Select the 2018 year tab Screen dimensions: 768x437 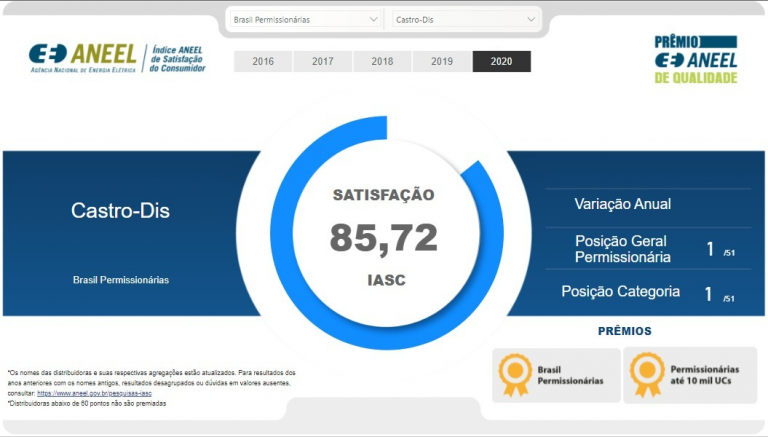tap(382, 61)
